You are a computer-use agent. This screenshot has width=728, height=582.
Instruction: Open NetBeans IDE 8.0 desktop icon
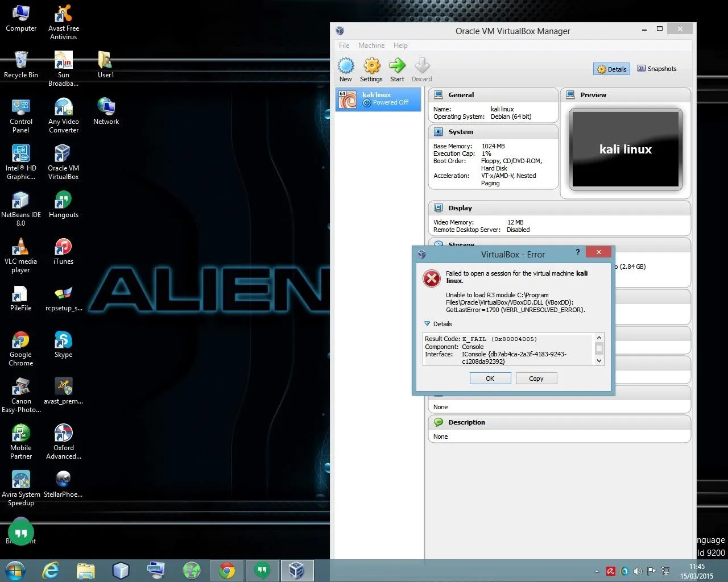(x=21, y=209)
